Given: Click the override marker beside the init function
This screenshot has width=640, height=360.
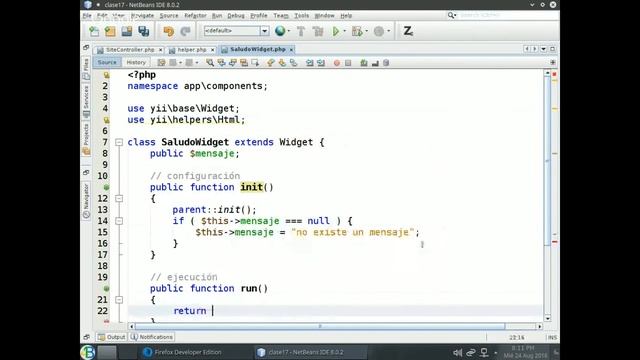Looking at the screenshot, I should click(107, 187).
